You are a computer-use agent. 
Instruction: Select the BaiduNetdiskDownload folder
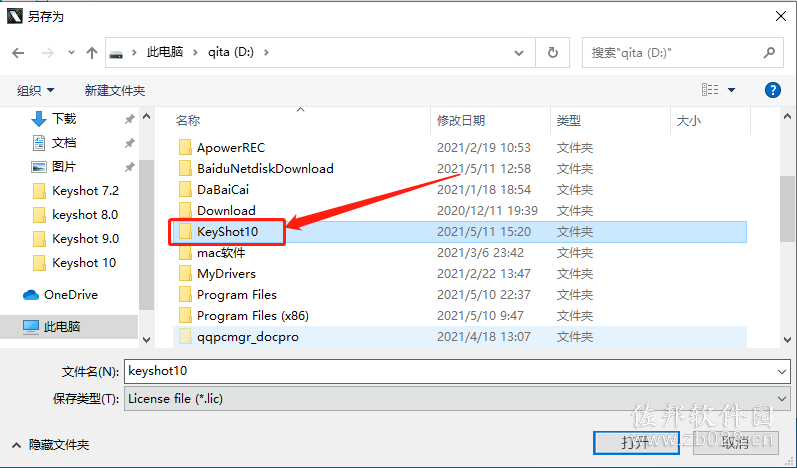265,169
